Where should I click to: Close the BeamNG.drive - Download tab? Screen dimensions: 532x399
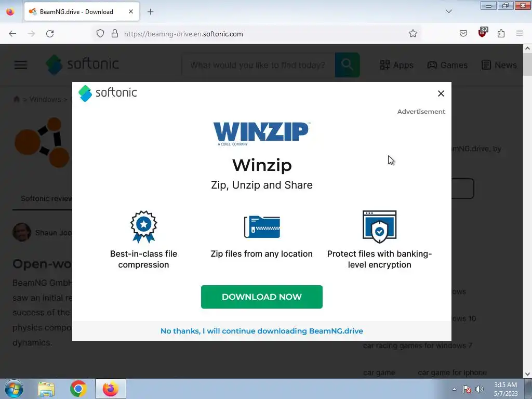coord(130,11)
